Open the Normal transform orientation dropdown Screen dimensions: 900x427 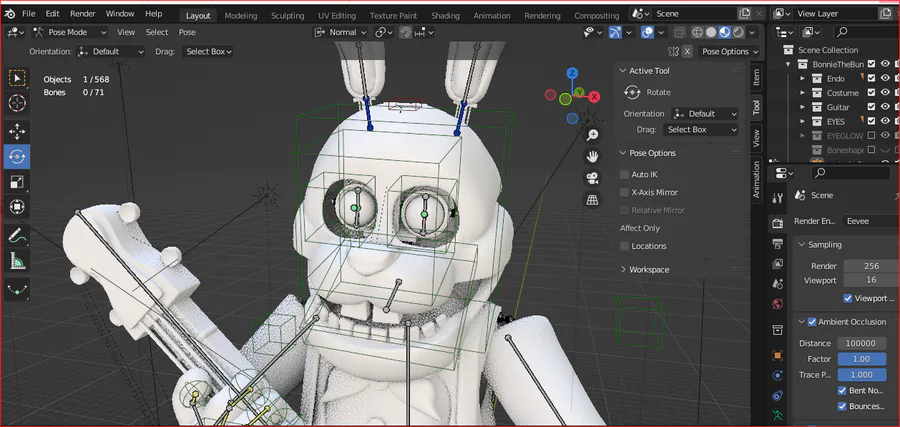pos(341,33)
